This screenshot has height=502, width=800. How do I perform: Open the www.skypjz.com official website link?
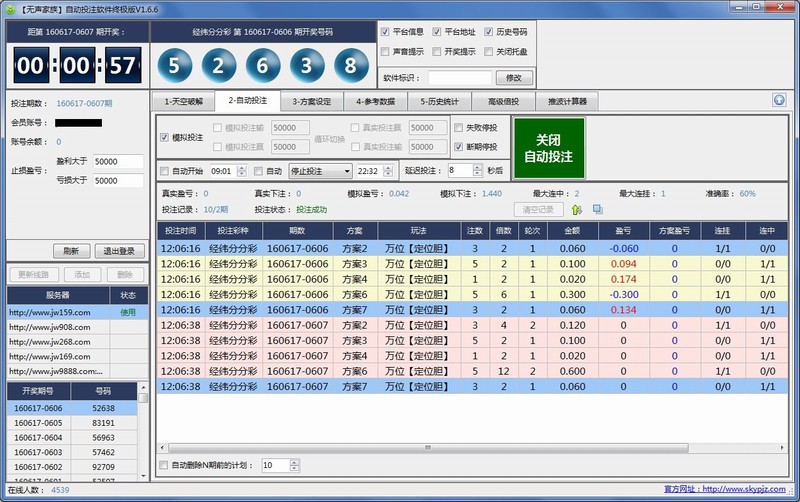coord(745,490)
